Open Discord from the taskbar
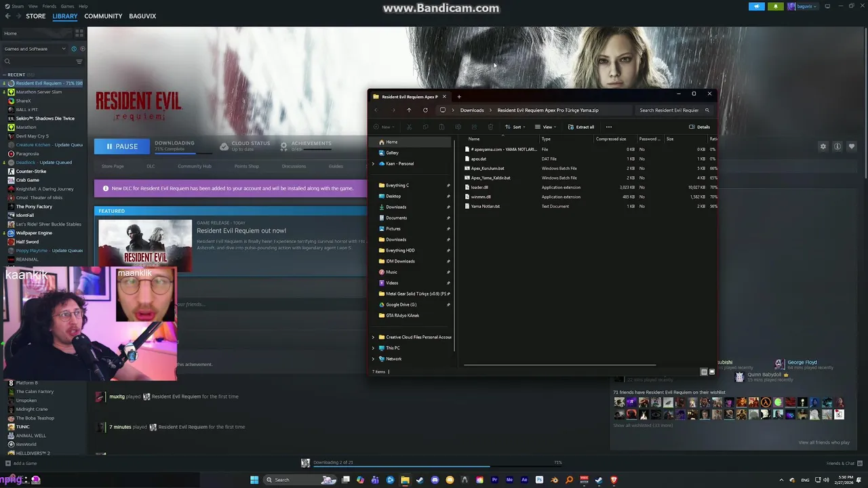 [x=435, y=480]
